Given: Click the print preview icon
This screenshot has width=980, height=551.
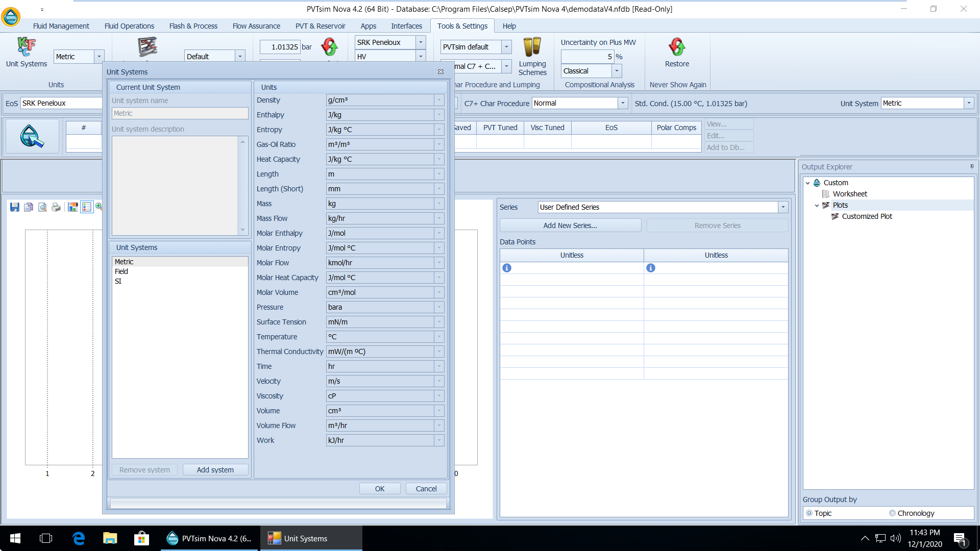Looking at the screenshot, I should (42, 207).
